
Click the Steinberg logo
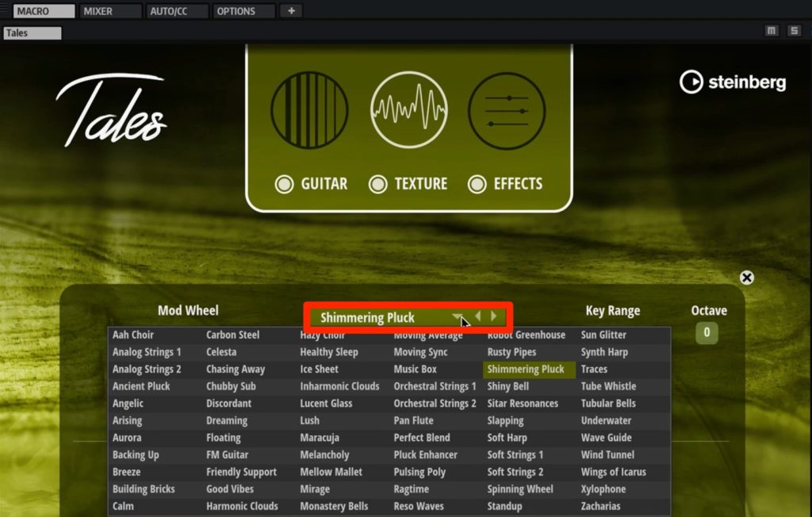[733, 82]
